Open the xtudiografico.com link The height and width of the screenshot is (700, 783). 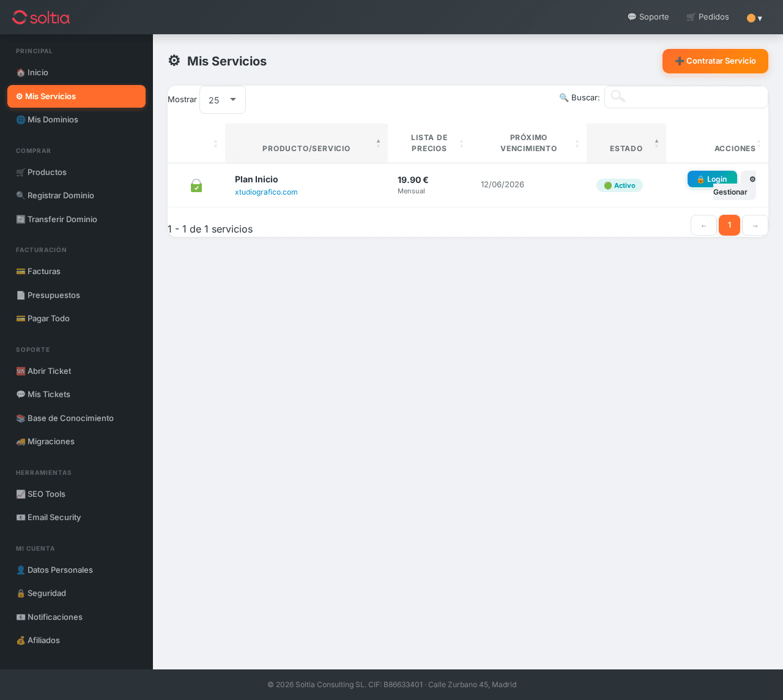[x=266, y=192]
